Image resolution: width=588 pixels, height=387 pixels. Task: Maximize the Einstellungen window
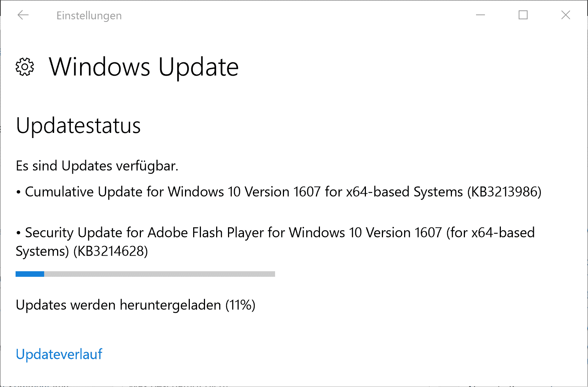point(523,15)
